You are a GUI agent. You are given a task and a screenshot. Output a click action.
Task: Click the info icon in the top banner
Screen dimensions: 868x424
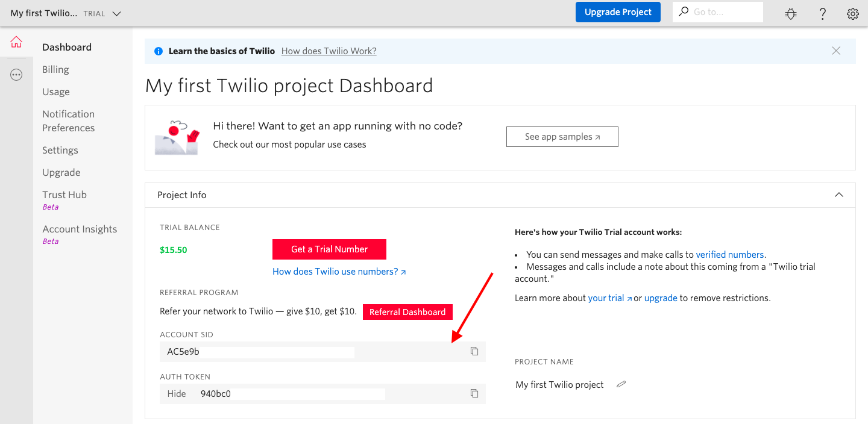[158, 51]
